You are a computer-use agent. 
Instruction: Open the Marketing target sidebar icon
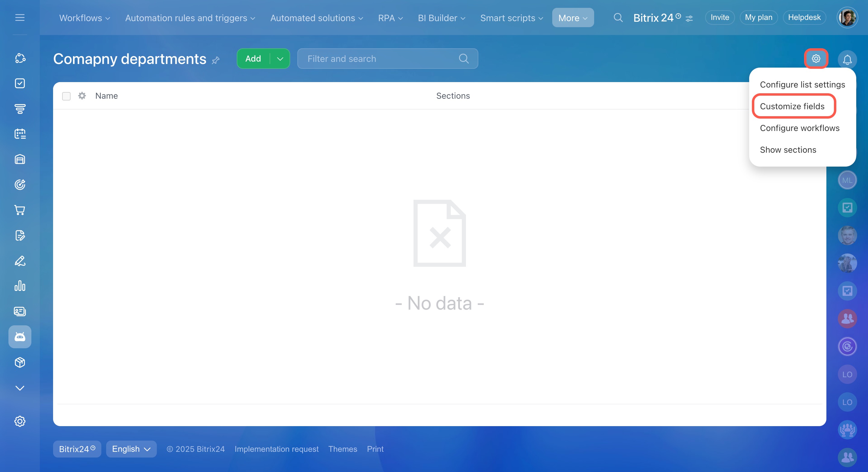[20, 184]
